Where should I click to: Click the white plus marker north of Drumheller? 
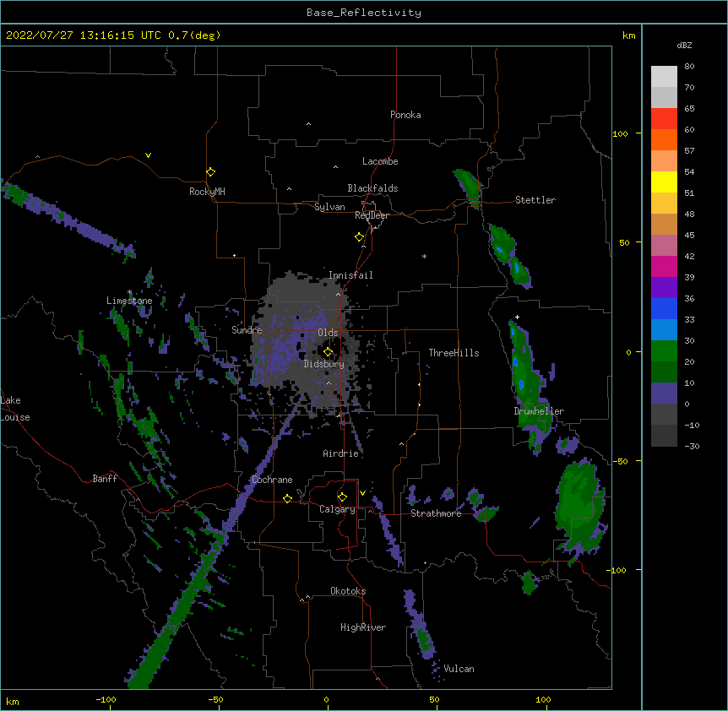point(517,317)
